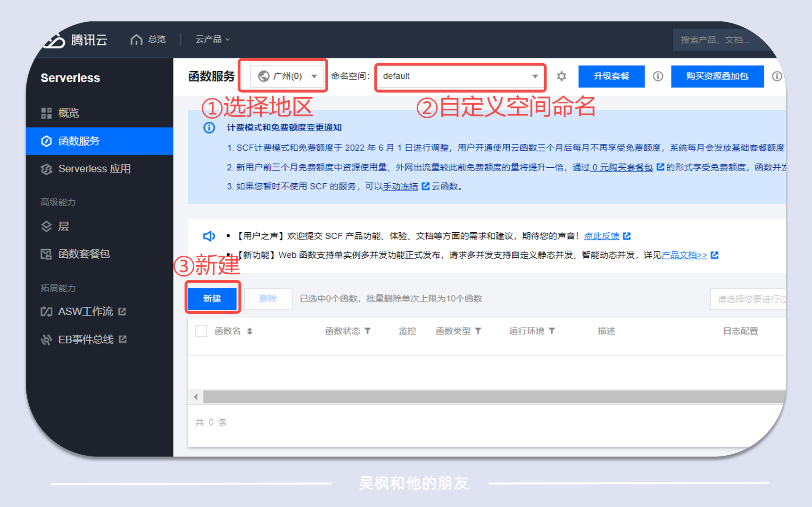
Task: Click the 删除 button
Action: point(268,298)
